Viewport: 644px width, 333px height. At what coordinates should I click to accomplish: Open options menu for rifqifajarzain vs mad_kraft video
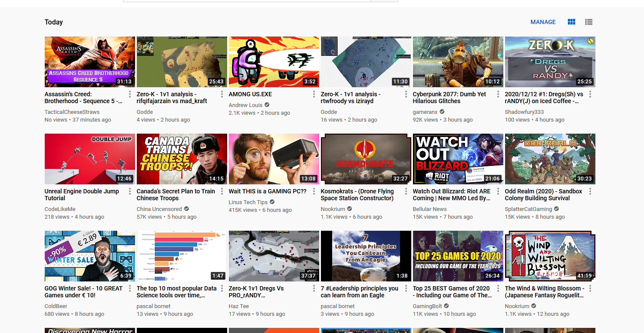pos(222,94)
